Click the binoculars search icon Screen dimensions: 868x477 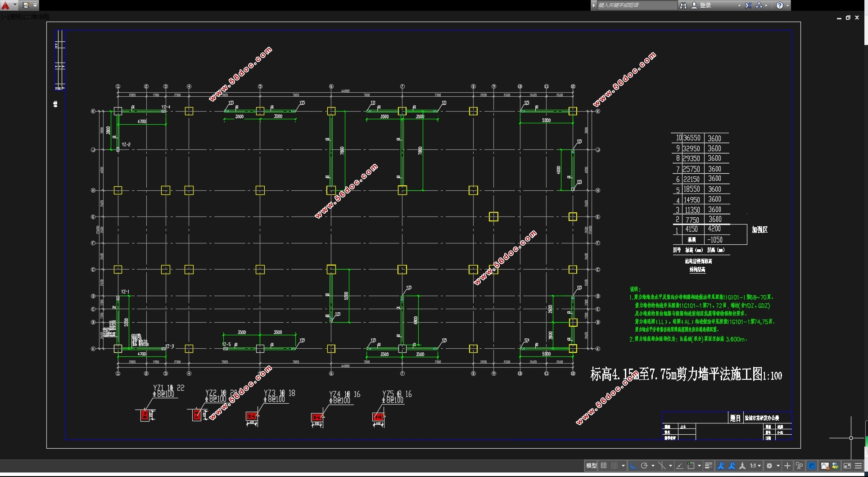coord(683,5)
